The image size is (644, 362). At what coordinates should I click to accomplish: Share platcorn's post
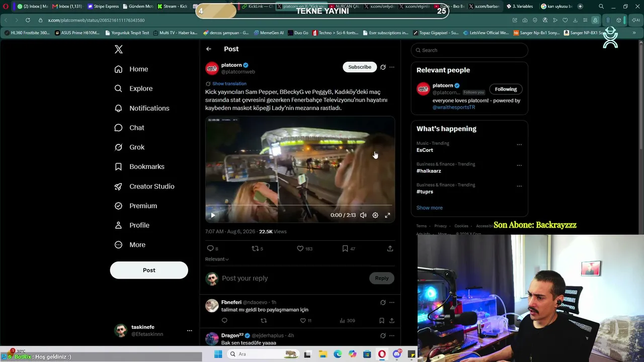(x=390, y=248)
